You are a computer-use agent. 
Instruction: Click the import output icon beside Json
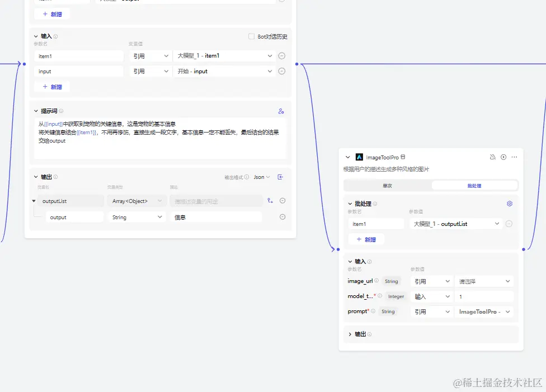click(x=280, y=177)
